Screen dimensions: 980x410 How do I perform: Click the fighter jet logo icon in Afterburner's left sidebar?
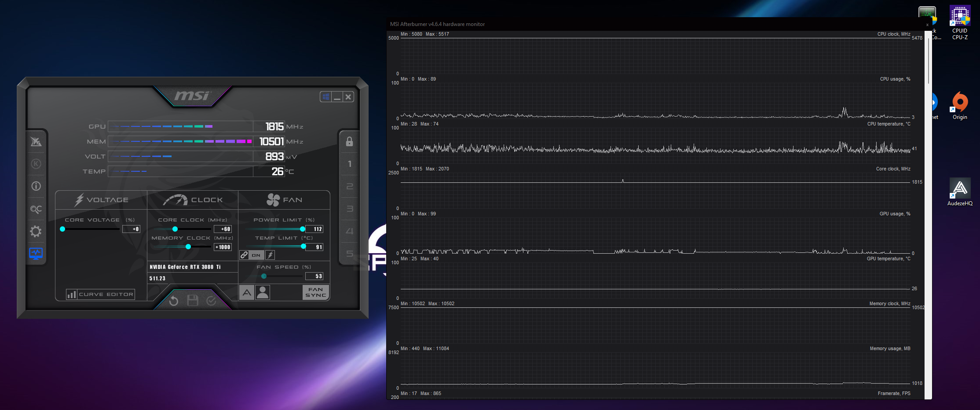click(x=36, y=141)
